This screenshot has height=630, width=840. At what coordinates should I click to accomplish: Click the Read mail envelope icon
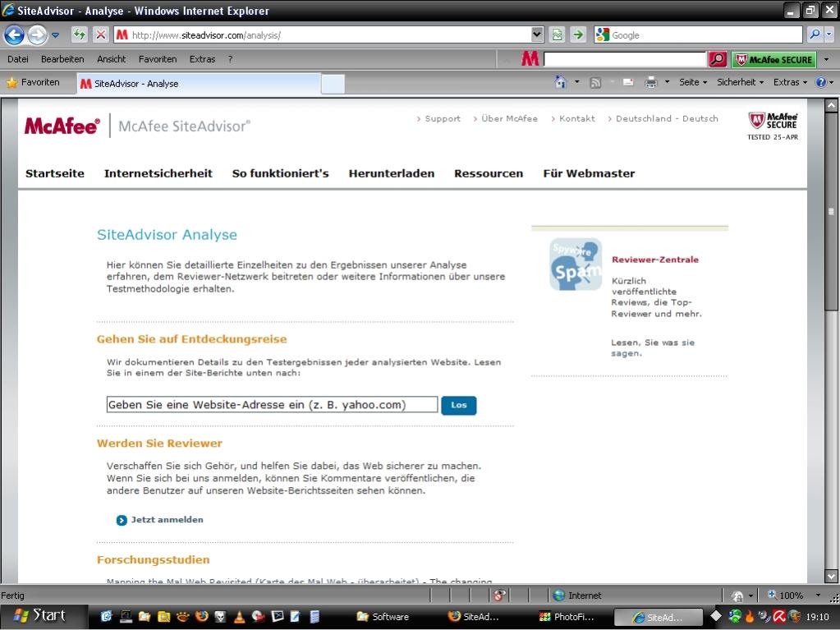point(628,82)
